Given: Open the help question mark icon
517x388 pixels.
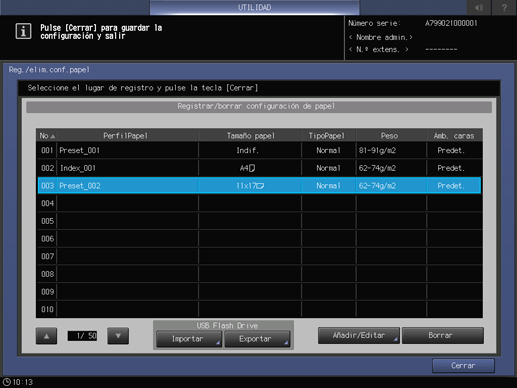Looking at the screenshot, I should tap(504, 7).
